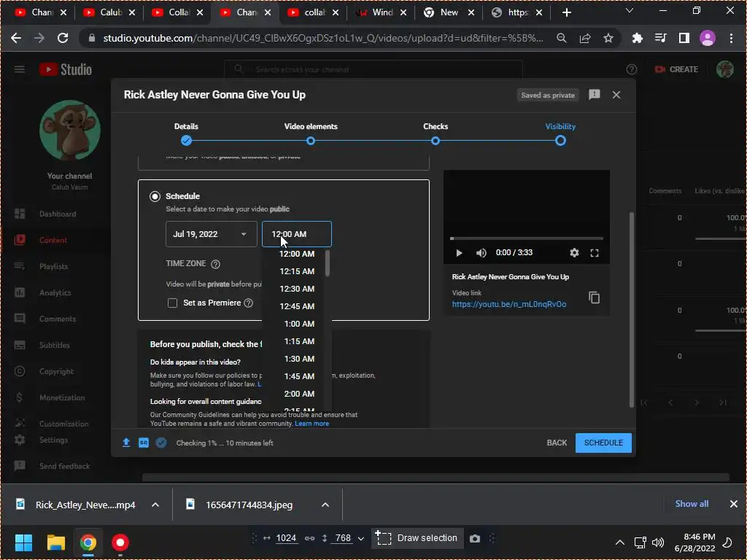This screenshot has width=747, height=560.
Task: Go to the Video elements step
Action: pos(311,134)
